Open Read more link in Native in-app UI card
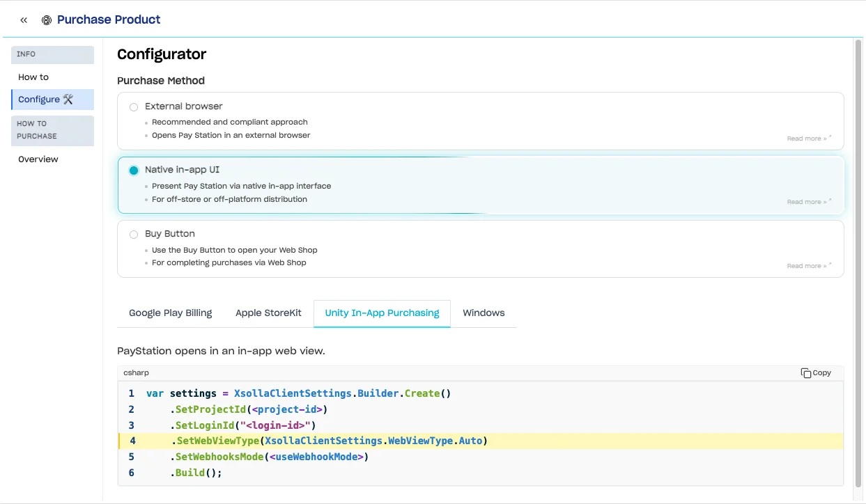This screenshot has width=866, height=504. 809,202
